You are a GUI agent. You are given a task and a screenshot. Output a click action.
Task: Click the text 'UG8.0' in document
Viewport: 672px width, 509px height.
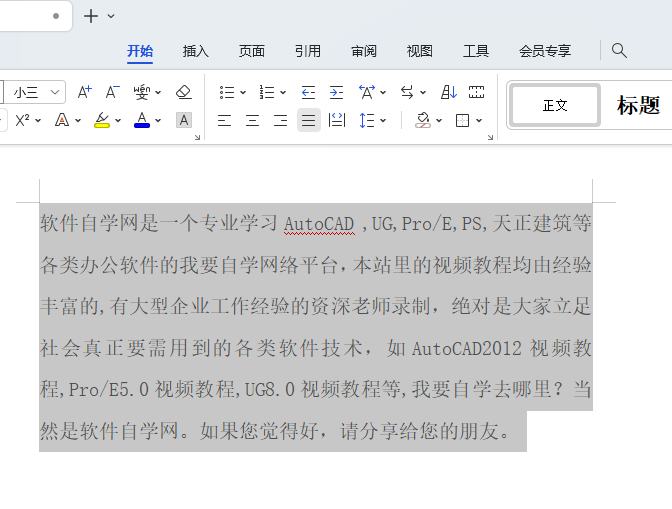point(270,390)
